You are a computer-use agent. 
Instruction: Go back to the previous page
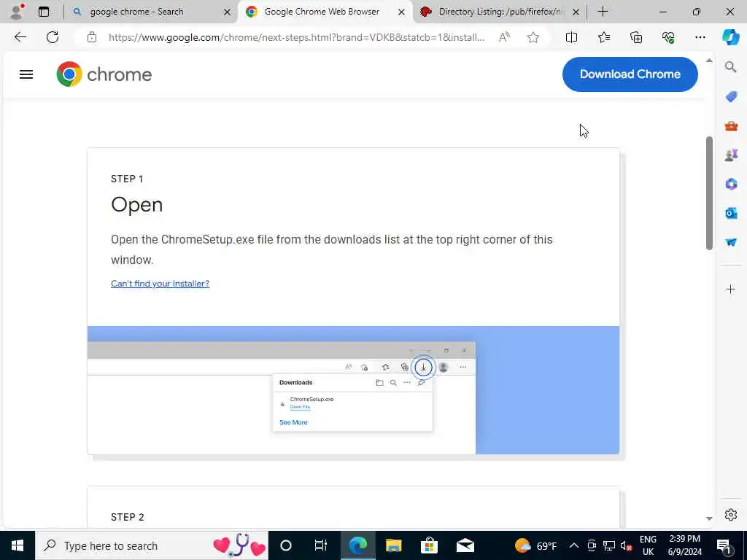click(x=20, y=37)
